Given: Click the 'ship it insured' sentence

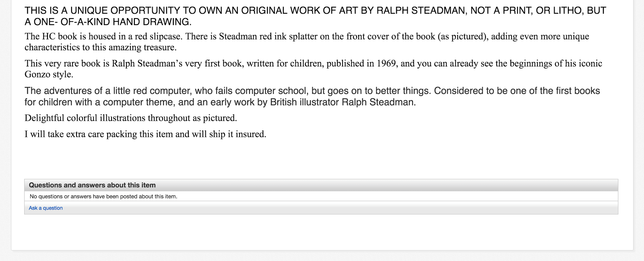Looking at the screenshot, I should pos(145,134).
